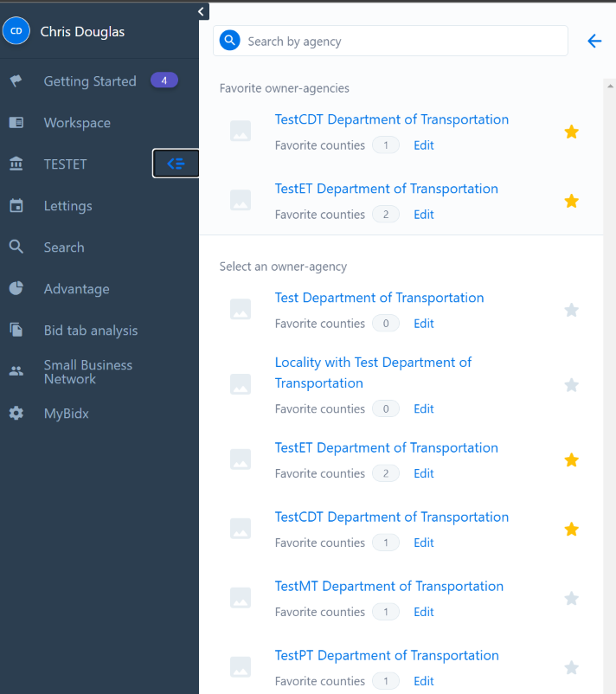Collapse the sidebar using the top chevron

(x=202, y=11)
